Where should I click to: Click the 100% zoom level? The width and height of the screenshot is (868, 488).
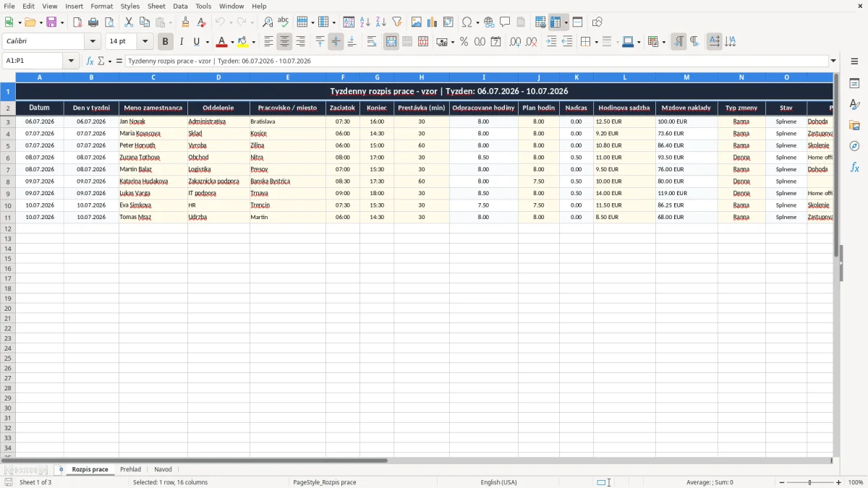tap(856, 482)
